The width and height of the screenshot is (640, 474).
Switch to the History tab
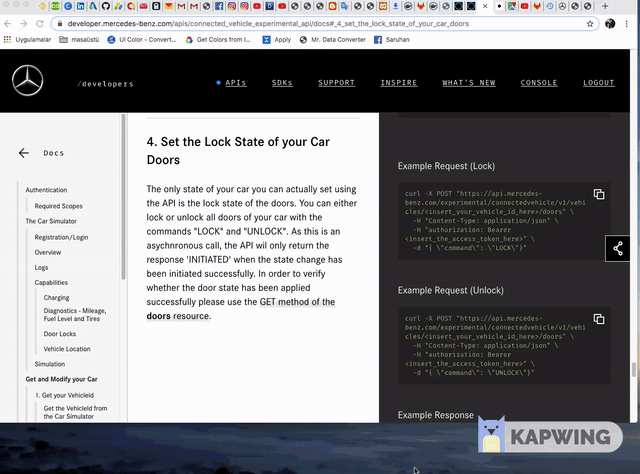pos(550,6)
